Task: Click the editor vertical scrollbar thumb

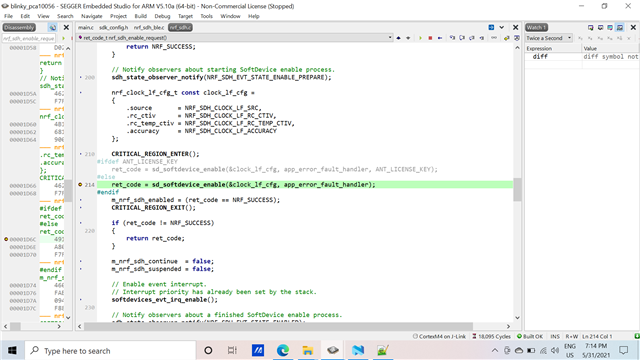Action: click(517, 190)
